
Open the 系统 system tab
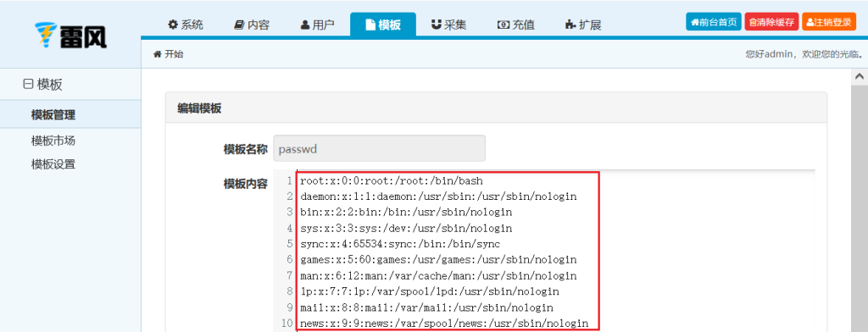pos(186,25)
